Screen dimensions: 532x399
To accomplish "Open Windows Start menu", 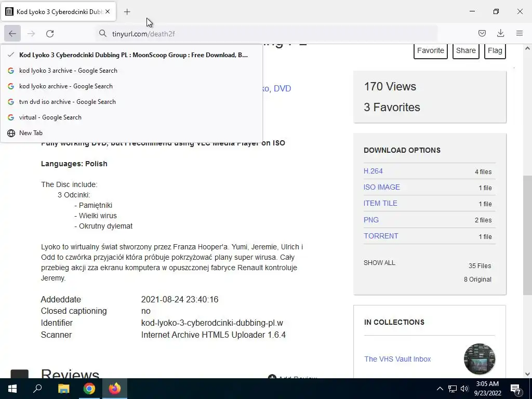I will 12,389.
